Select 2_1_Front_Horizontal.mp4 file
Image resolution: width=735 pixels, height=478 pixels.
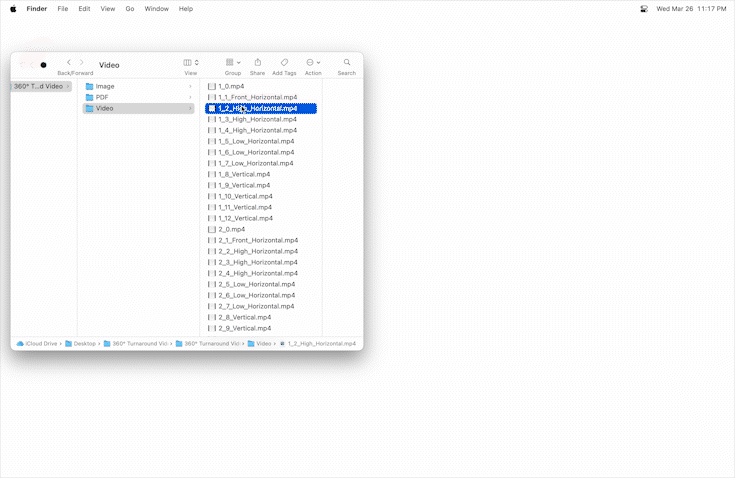[257, 240]
